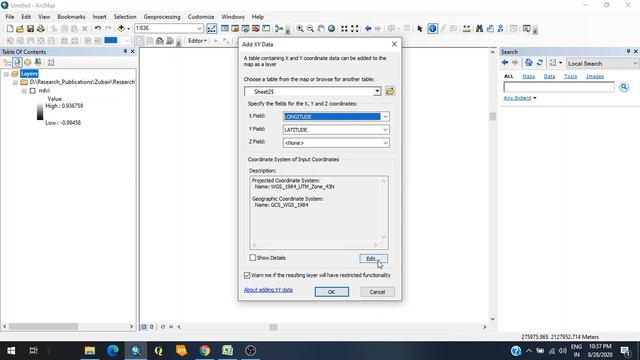Open the table selection dropdown (Sheet2$)

(x=377, y=91)
